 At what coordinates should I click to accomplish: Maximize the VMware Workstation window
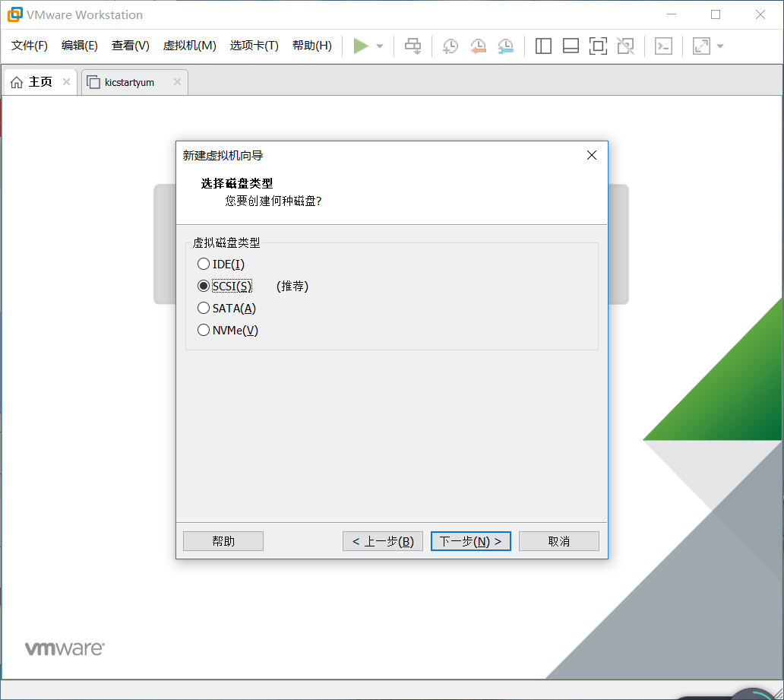pyautogui.click(x=716, y=14)
